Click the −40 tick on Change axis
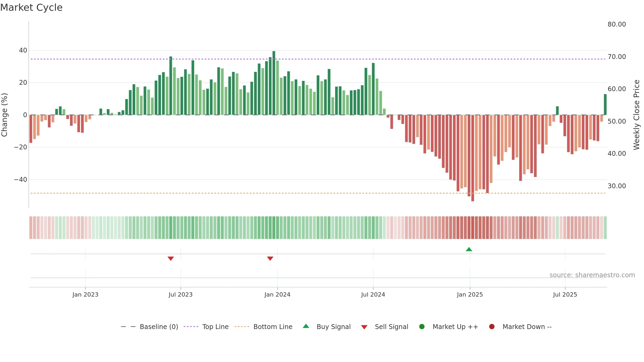Screen dimensions: 644x362 point(21,179)
